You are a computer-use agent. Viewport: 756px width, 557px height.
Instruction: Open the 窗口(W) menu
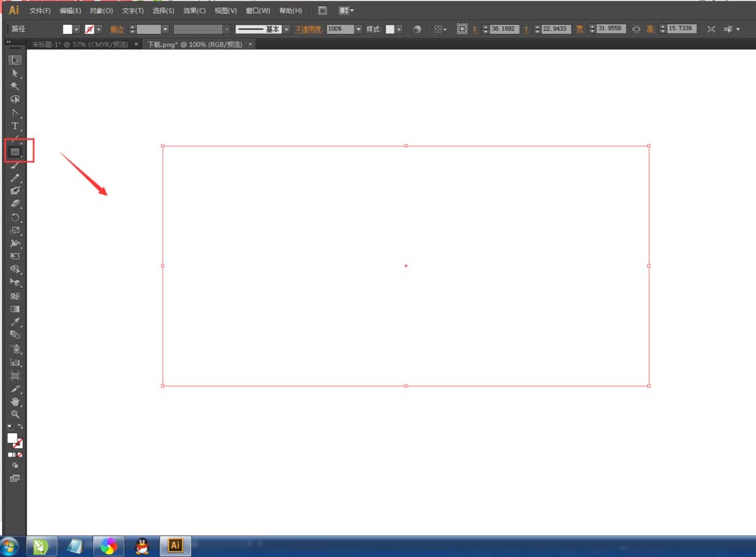tap(258, 11)
